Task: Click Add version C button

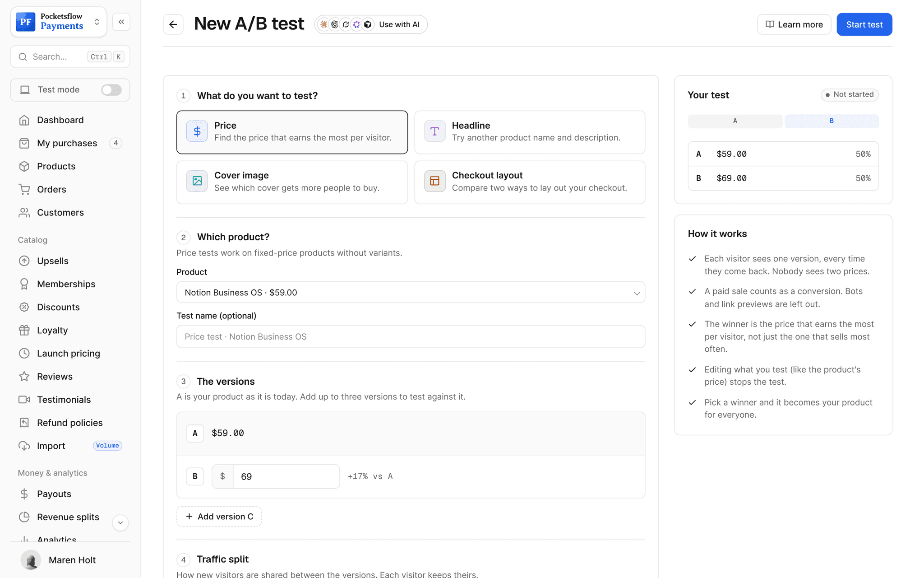Action: [x=219, y=517]
